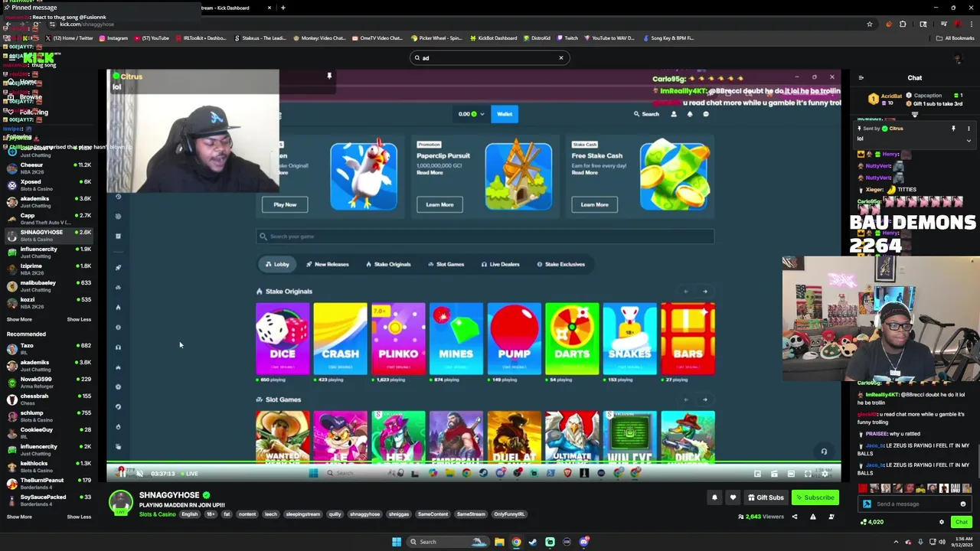Image resolution: width=980 pixels, height=551 pixels.
Task: Open the Bars game tile
Action: pos(688,338)
